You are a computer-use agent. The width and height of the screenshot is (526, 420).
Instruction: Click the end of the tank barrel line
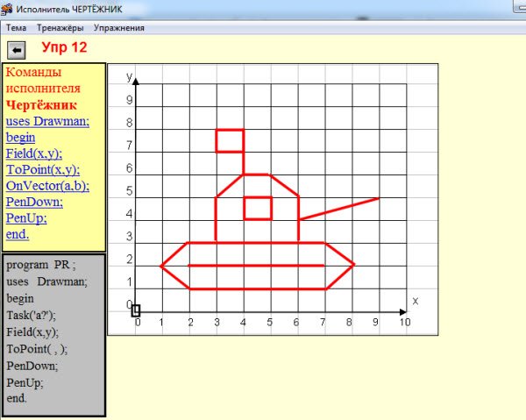[378, 198]
